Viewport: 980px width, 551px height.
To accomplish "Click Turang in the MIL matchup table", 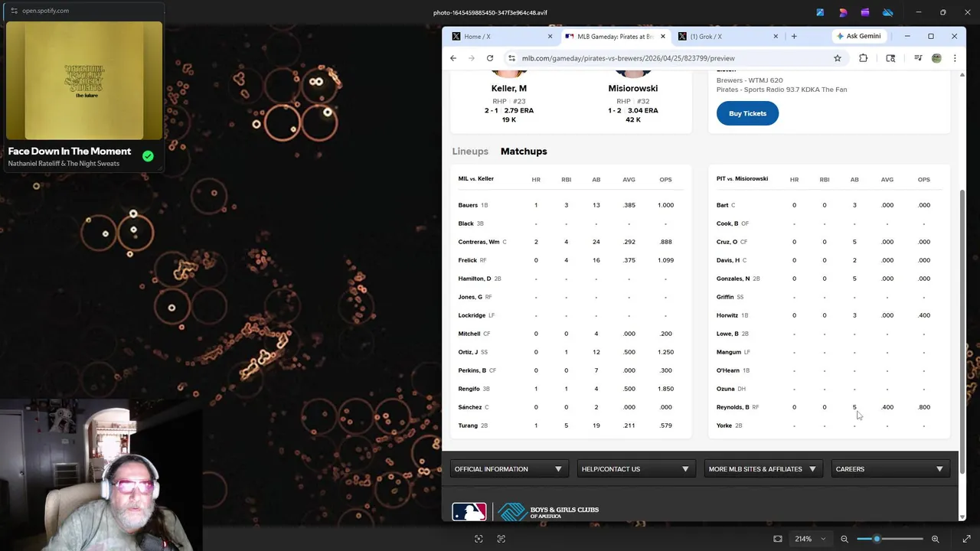I will [x=468, y=425].
